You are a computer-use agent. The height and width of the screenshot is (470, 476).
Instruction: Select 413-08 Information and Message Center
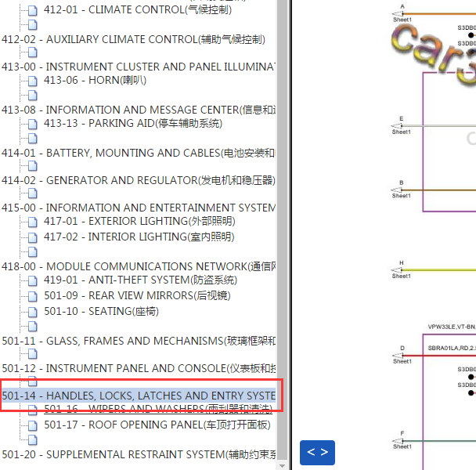[138, 110]
